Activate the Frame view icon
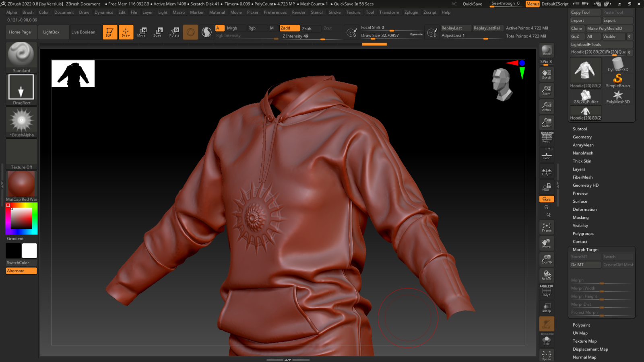 pos(546,227)
